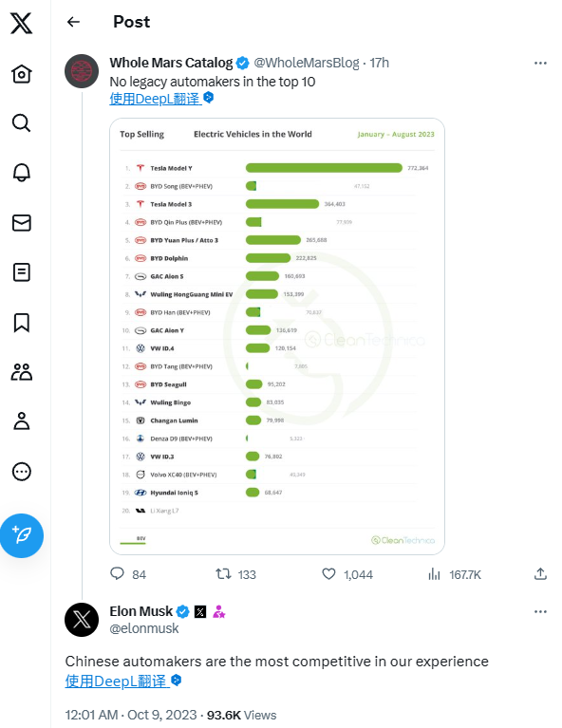Go back using the arrow beside Post
Screen dimensions: 562x728
(73, 22)
